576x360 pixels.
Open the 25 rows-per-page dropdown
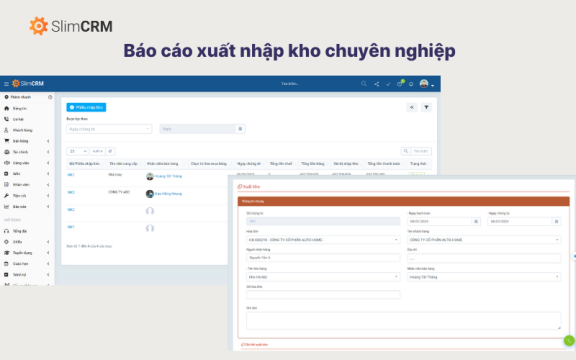[77, 151]
